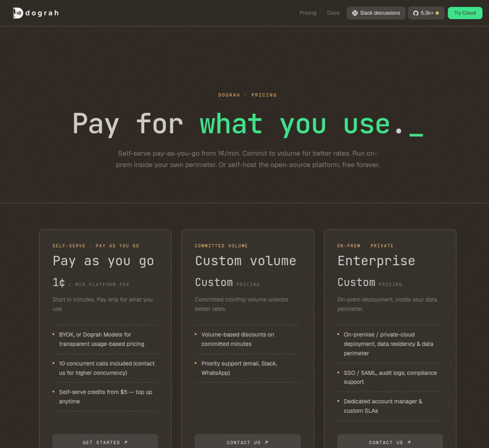Click 'Custom PRICING' in Custom volume card
This screenshot has height=448, width=489.
(227, 282)
